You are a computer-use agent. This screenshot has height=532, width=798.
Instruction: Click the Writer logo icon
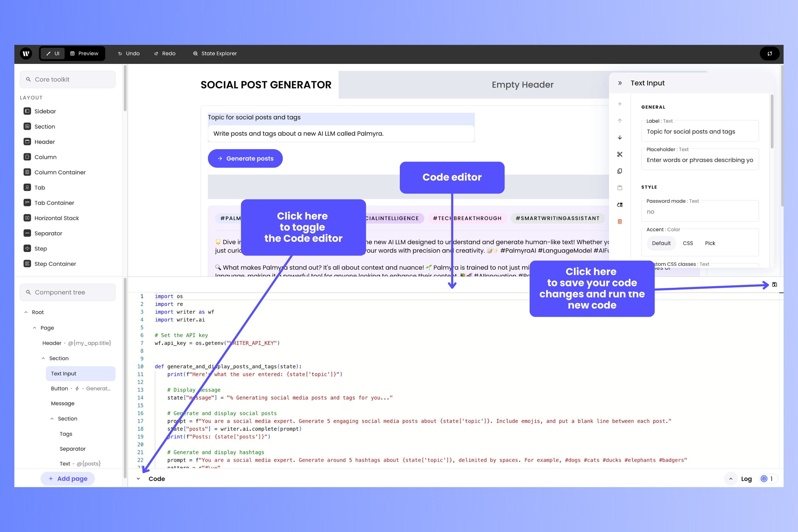[x=26, y=53]
